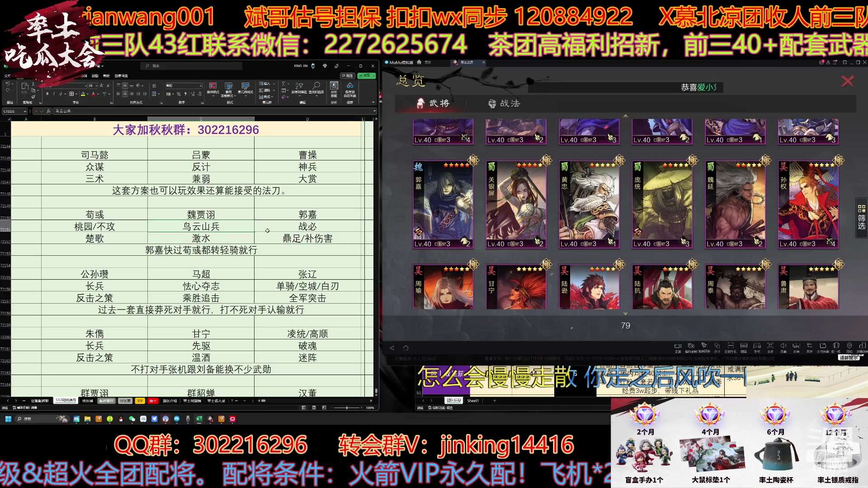The height and width of the screenshot is (488, 868).
Task: Open the 百度网盘 ribbon tab
Action: pos(121,76)
